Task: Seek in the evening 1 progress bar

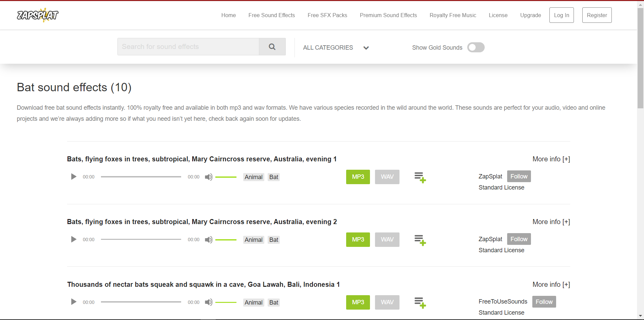Action: coord(141,177)
